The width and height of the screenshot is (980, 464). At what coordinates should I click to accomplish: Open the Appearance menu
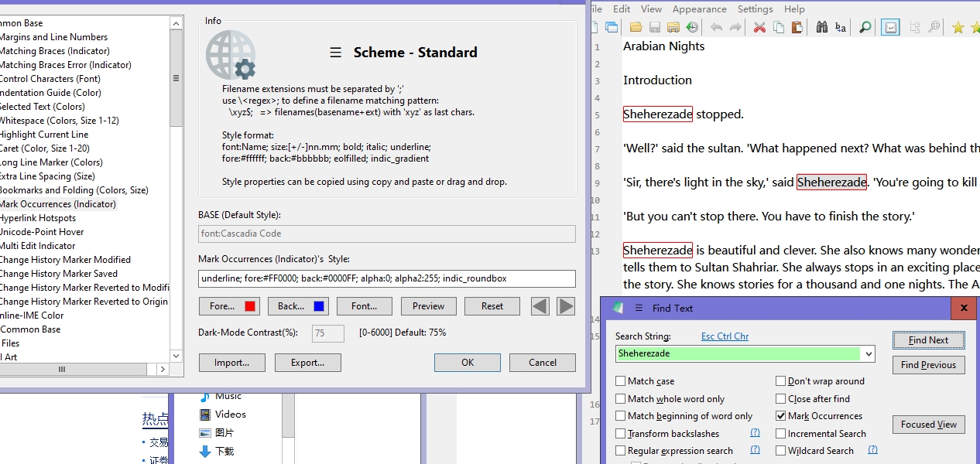click(699, 9)
